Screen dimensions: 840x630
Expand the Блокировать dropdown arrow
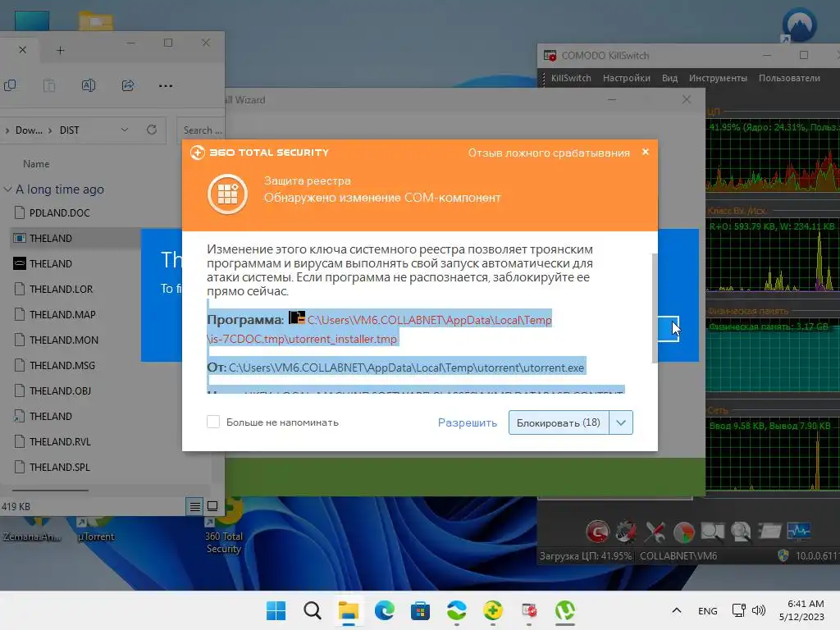point(621,422)
